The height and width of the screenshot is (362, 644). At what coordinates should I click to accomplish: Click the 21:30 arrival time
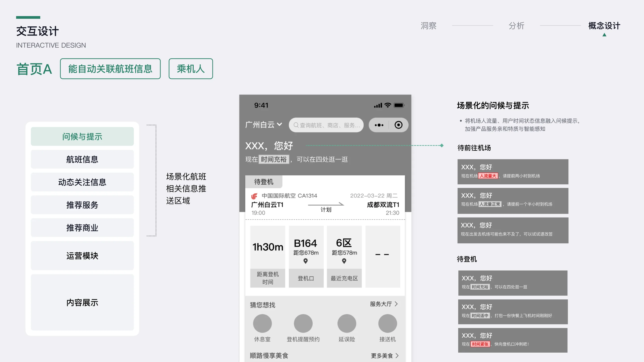[392, 213]
